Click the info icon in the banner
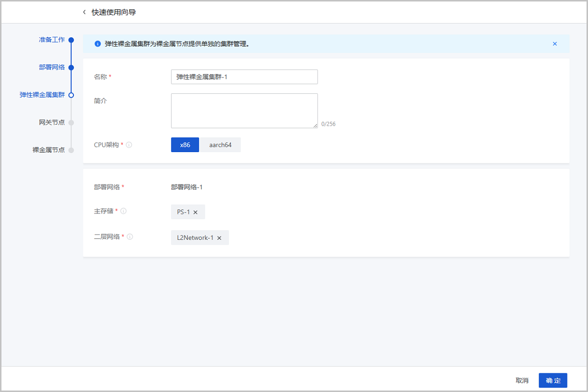Image resolution: width=588 pixels, height=392 pixels. click(x=98, y=44)
